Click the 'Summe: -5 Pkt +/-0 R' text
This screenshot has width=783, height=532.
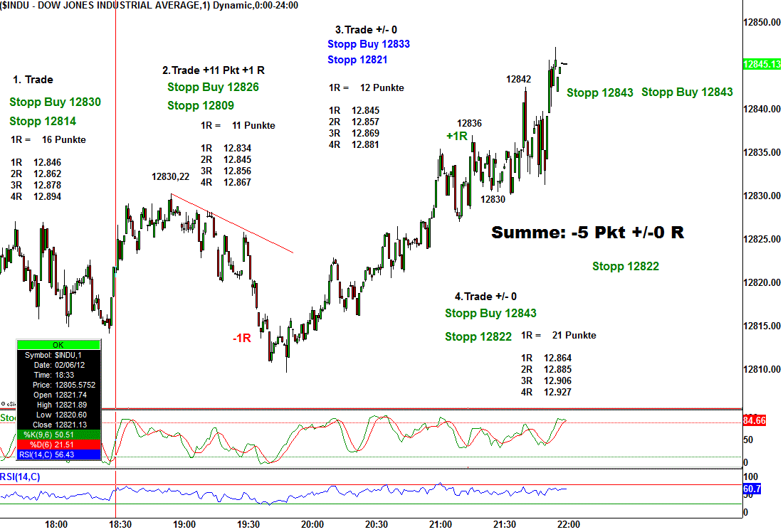pyautogui.click(x=588, y=233)
